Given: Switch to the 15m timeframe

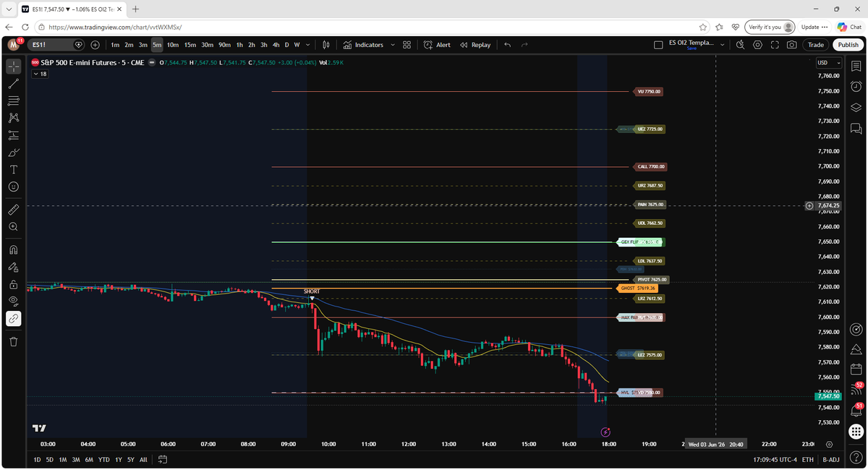Looking at the screenshot, I should pyautogui.click(x=190, y=45).
